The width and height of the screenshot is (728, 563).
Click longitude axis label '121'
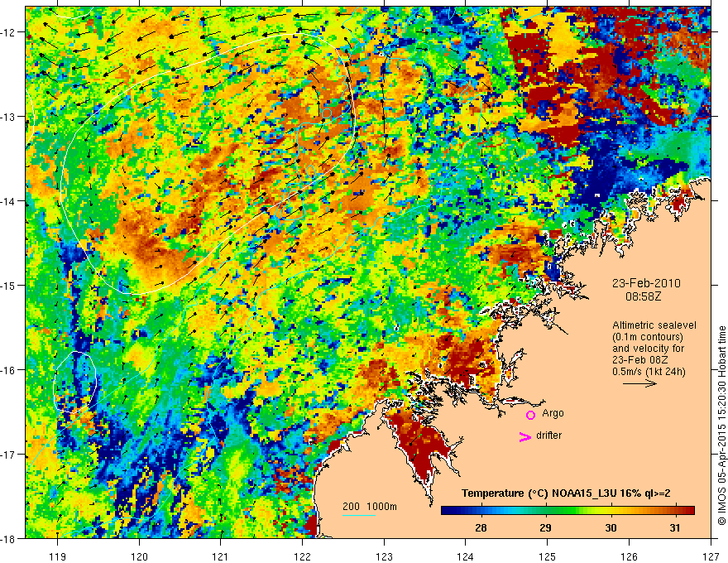click(221, 556)
